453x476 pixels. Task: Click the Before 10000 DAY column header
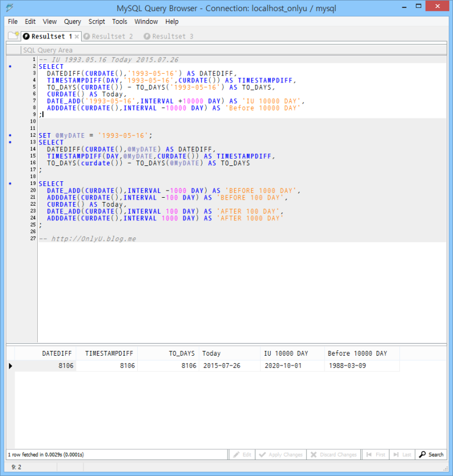pos(362,353)
